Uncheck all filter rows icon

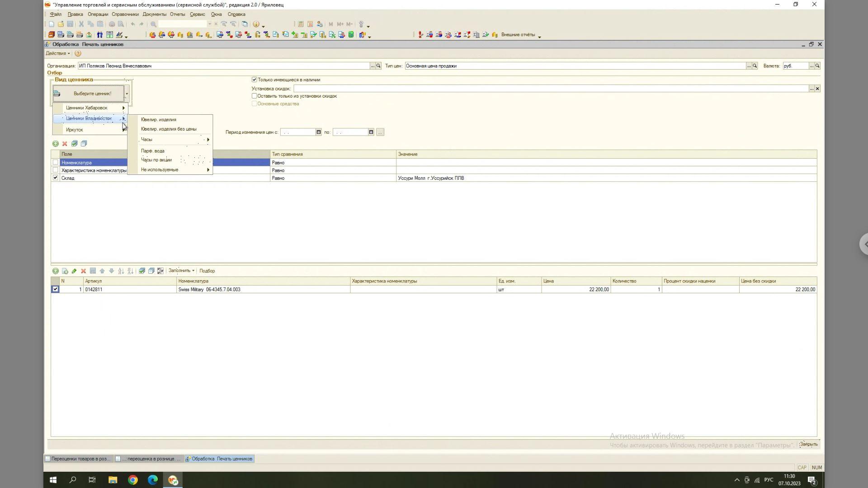click(84, 144)
